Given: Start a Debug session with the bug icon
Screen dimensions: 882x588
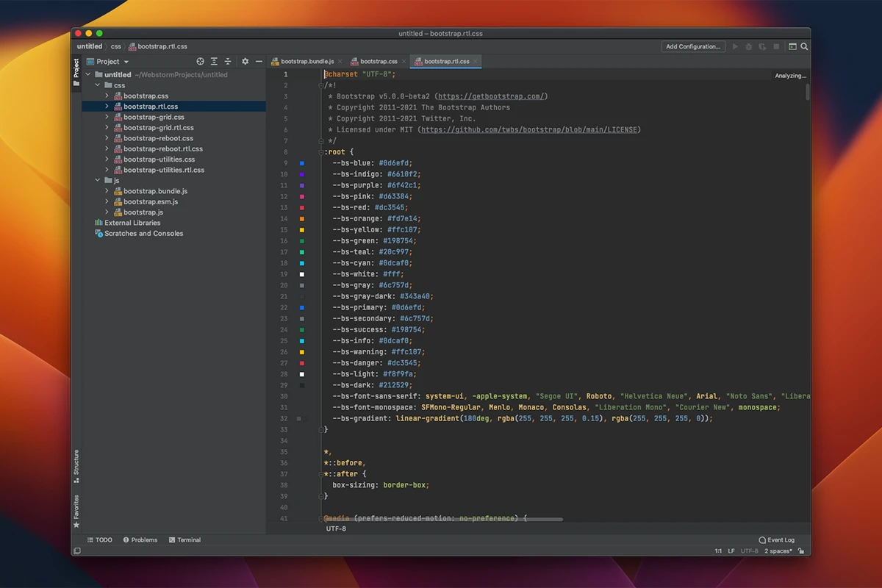Looking at the screenshot, I should (x=748, y=46).
